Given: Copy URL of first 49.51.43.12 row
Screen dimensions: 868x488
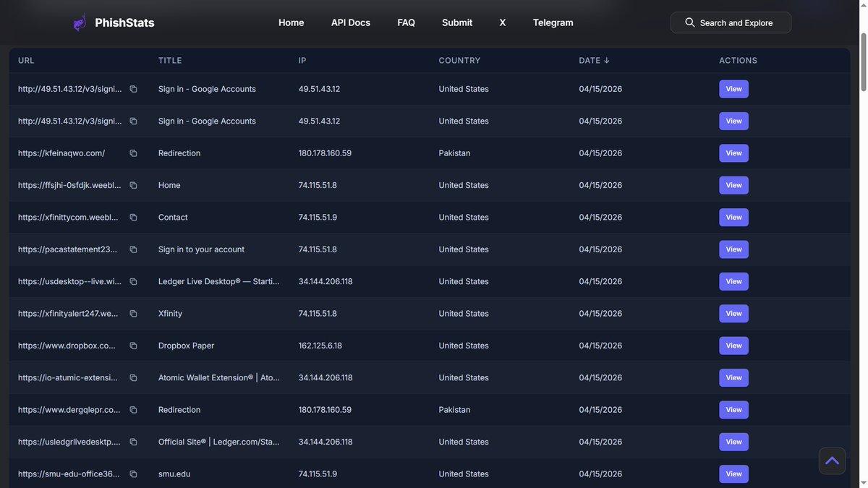Looking at the screenshot, I should pos(133,89).
